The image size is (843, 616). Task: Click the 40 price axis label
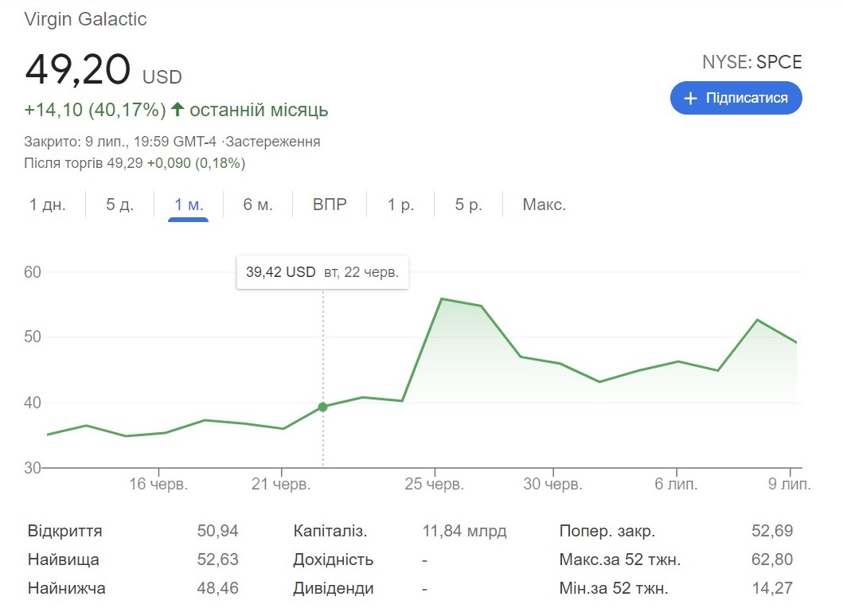[x=33, y=403]
